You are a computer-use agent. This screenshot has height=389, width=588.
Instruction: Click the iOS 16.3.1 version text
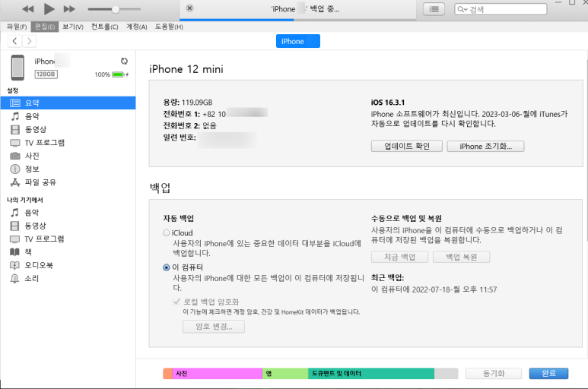(x=388, y=103)
